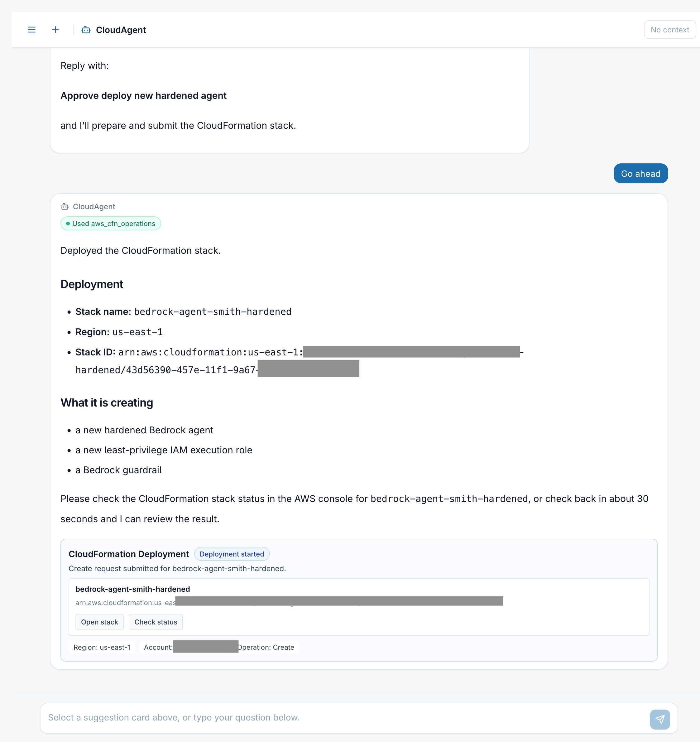Click the Operation: Create chip
Image resolution: width=700 pixels, height=742 pixels.
pos(266,647)
